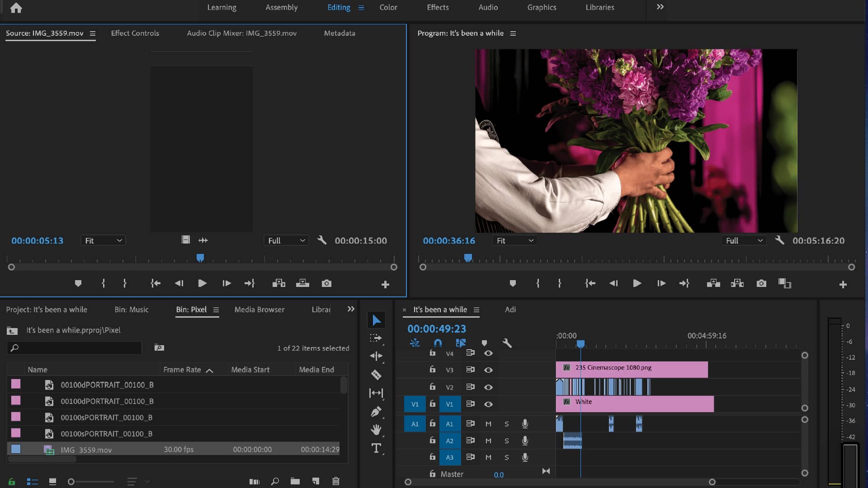Click Insert button in Source monitor
This screenshot has width=868, height=488.
click(279, 283)
